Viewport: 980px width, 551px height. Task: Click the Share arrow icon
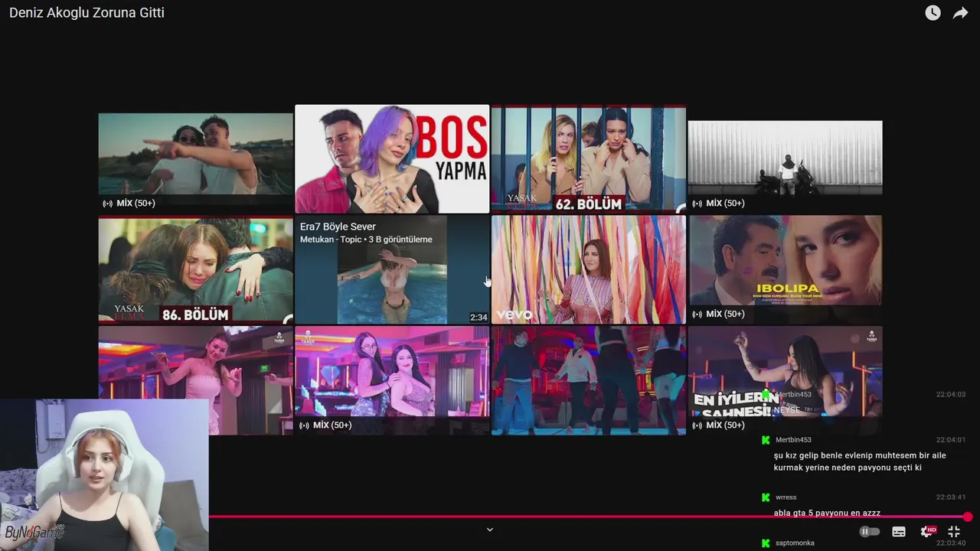pyautogui.click(x=960, y=13)
